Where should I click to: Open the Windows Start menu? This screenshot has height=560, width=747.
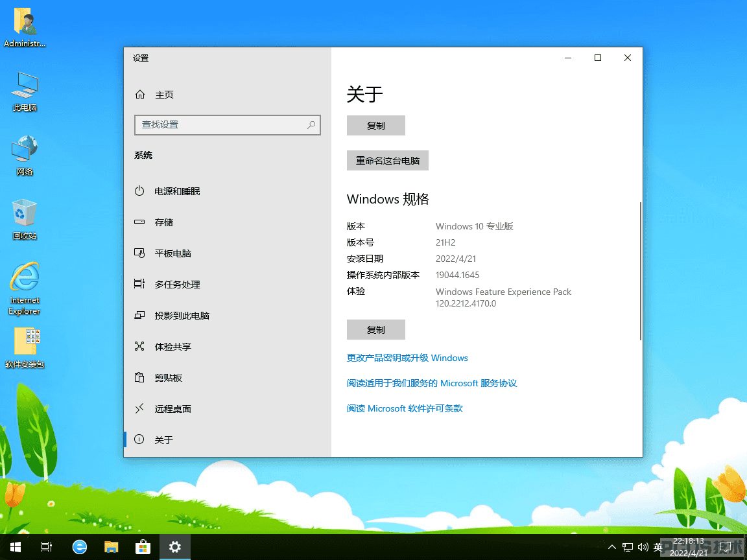16,547
